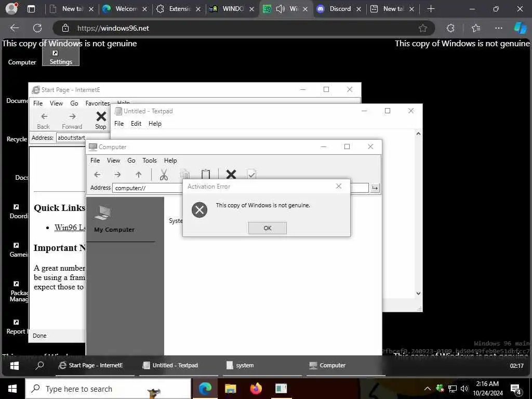Click Windows 96 Start button
The width and height of the screenshot is (532, 399).
pos(14,365)
